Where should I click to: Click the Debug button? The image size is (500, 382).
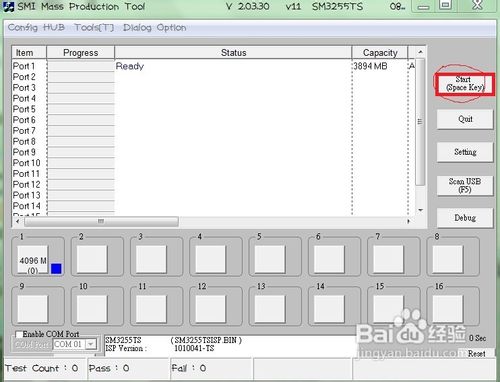[x=465, y=218]
